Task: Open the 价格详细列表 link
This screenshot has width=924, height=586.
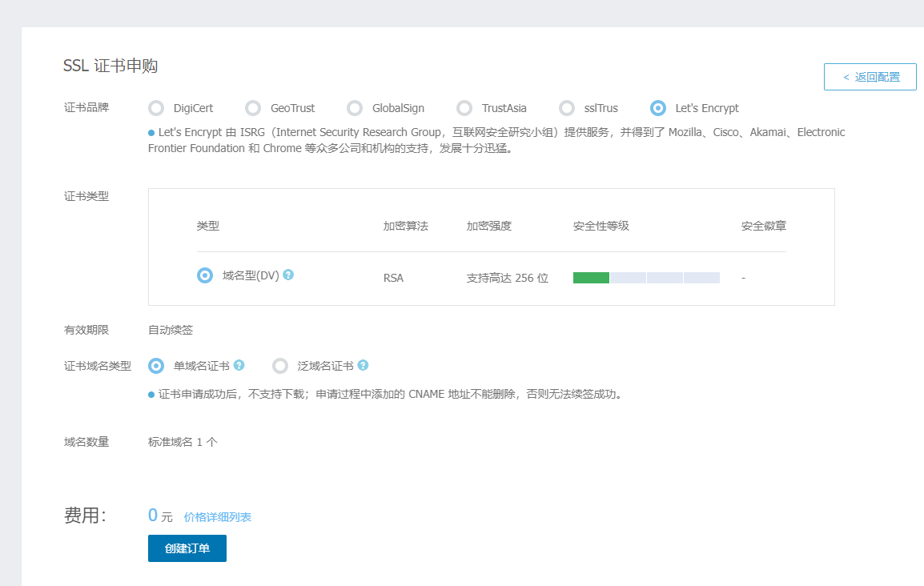Action: [x=218, y=517]
